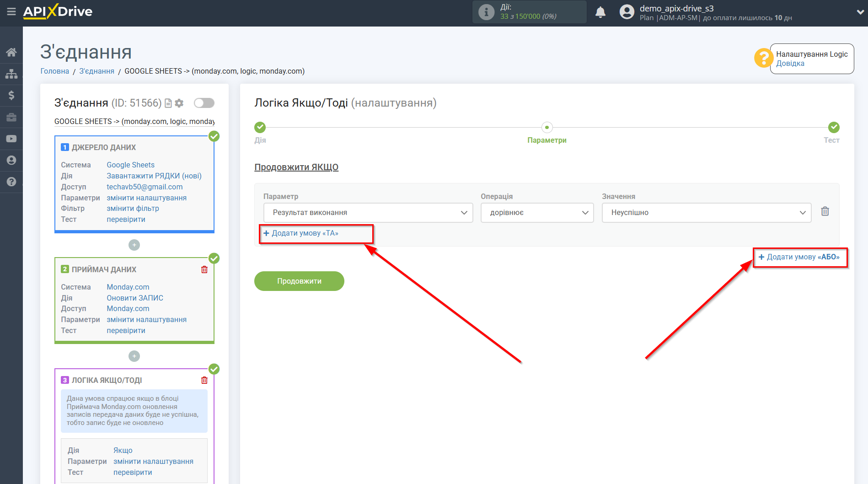Change logic block parameters link
Image resolution: width=868 pixels, height=484 pixels.
coord(154,461)
